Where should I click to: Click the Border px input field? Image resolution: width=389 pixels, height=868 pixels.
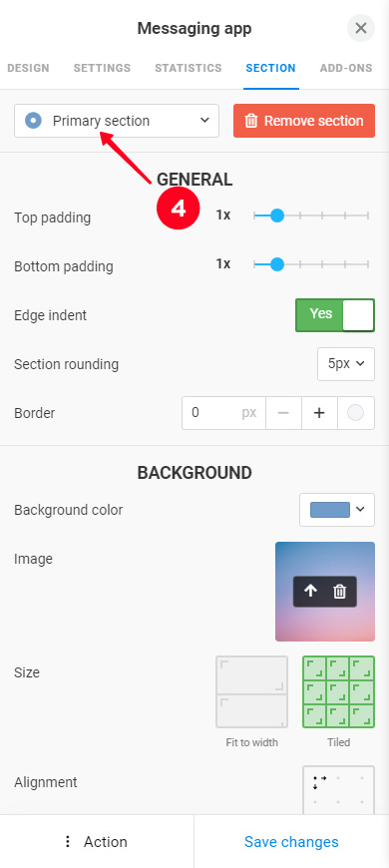point(223,413)
